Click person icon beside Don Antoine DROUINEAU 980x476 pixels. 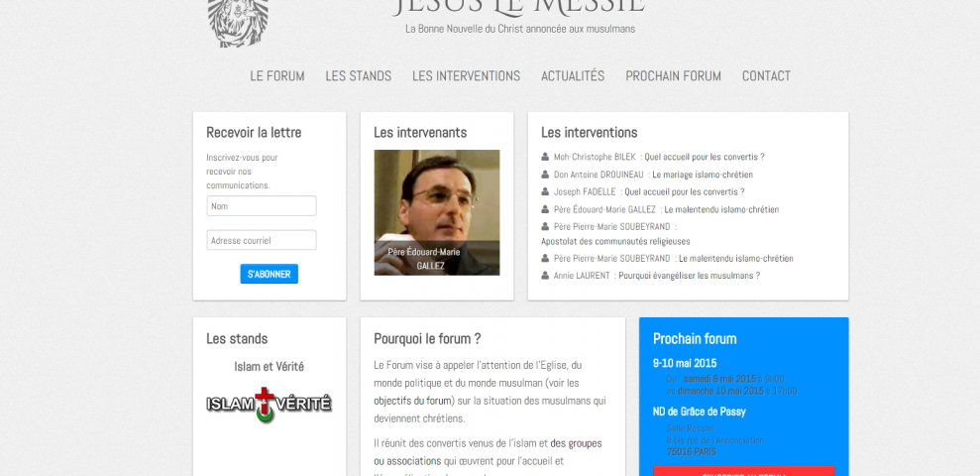pos(545,175)
